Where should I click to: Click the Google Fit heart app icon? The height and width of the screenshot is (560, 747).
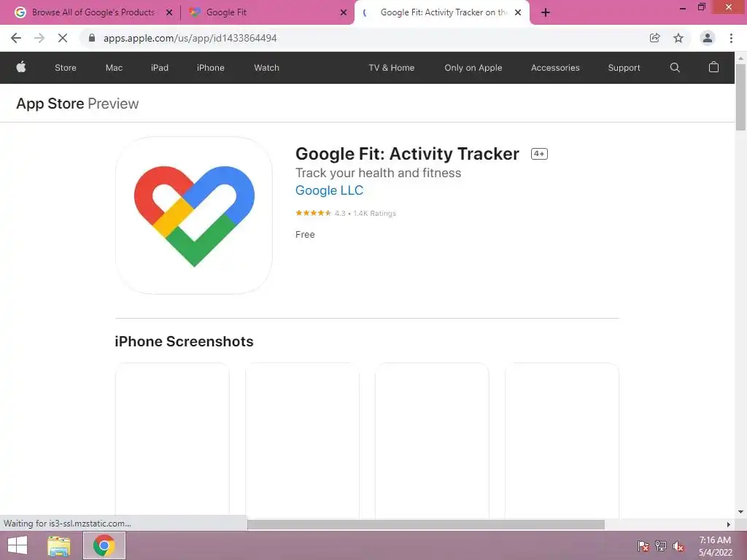point(194,215)
